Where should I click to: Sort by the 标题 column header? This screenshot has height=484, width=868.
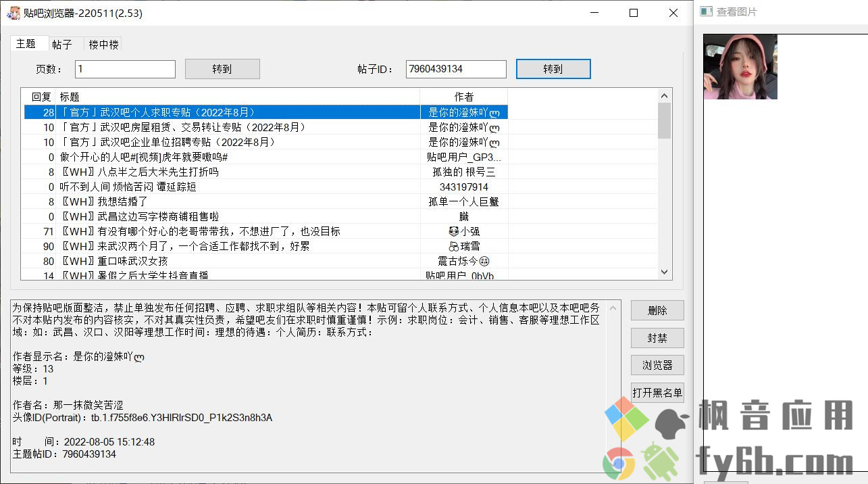tap(238, 97)
